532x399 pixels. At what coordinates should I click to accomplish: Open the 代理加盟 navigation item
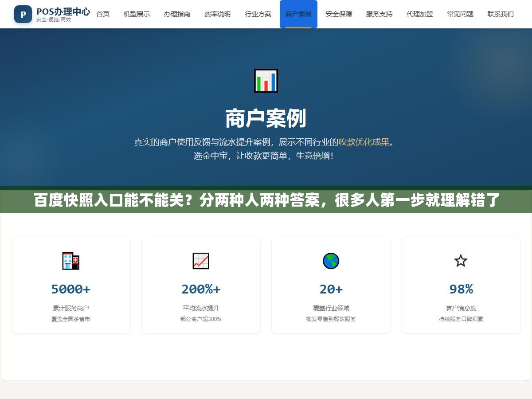click(420, 14)
